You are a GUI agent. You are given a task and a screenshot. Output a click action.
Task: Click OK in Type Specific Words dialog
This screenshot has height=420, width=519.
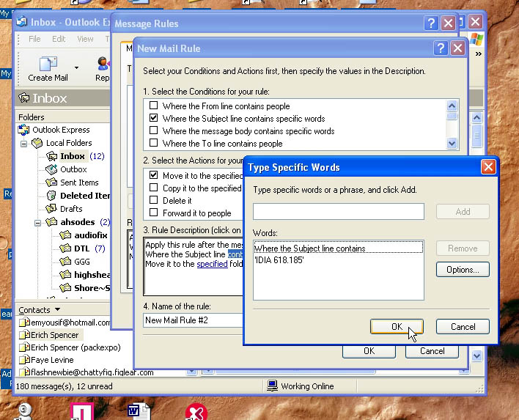click(397, 327)
